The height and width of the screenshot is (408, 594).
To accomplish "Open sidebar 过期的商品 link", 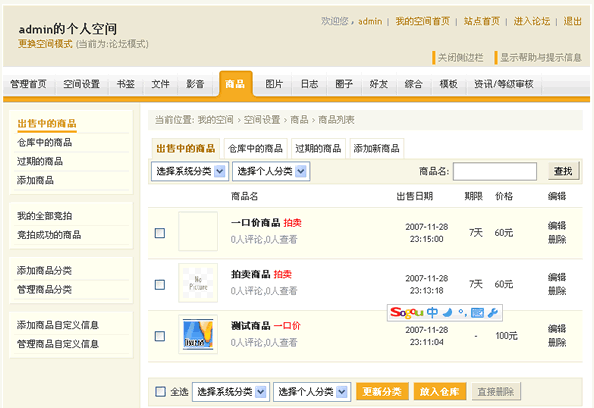I will point(40,161).
